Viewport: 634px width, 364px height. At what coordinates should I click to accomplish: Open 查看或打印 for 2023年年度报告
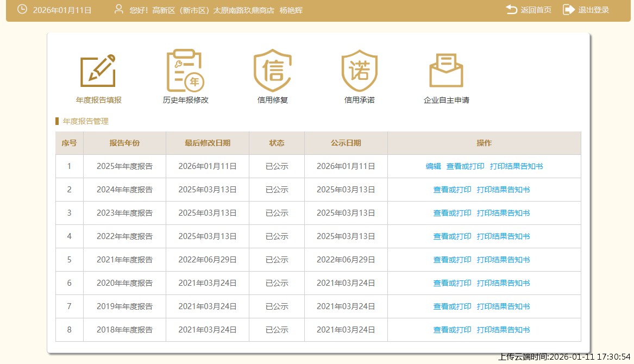(x=452, y=213)
